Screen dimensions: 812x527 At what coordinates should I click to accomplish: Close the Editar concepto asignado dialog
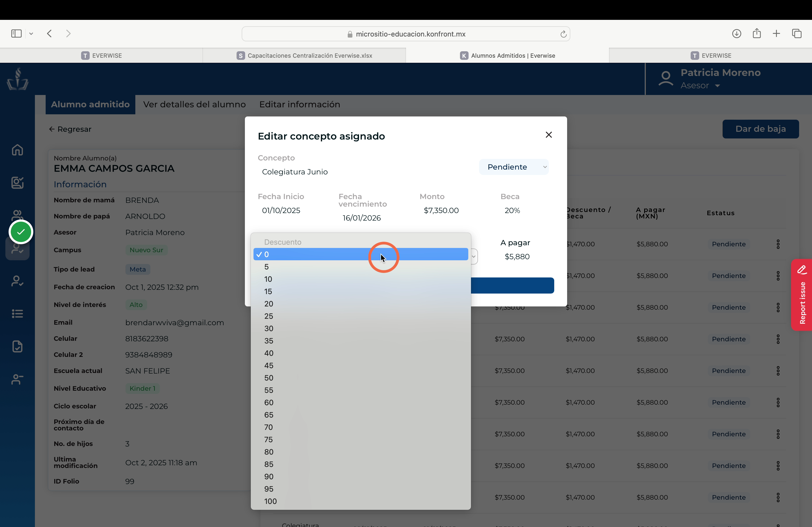[549, 135]
